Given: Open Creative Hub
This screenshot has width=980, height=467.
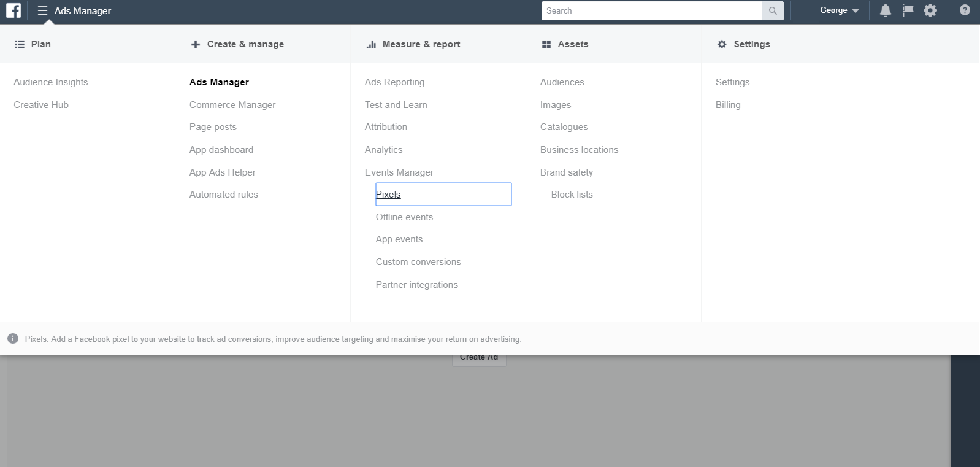Looking at the screenshot, I should (x=41, y=105).
